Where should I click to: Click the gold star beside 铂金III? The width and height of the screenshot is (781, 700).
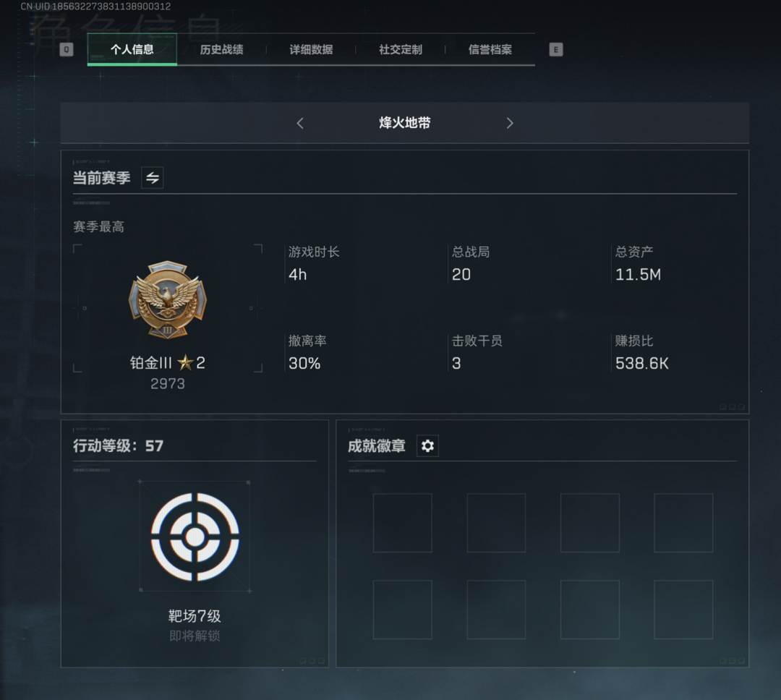185,362
